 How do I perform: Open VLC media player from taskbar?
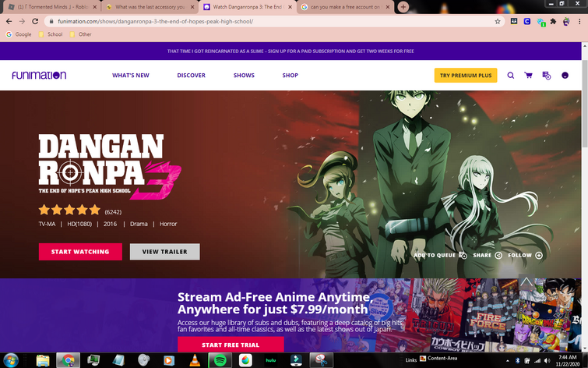pos(195,360)
